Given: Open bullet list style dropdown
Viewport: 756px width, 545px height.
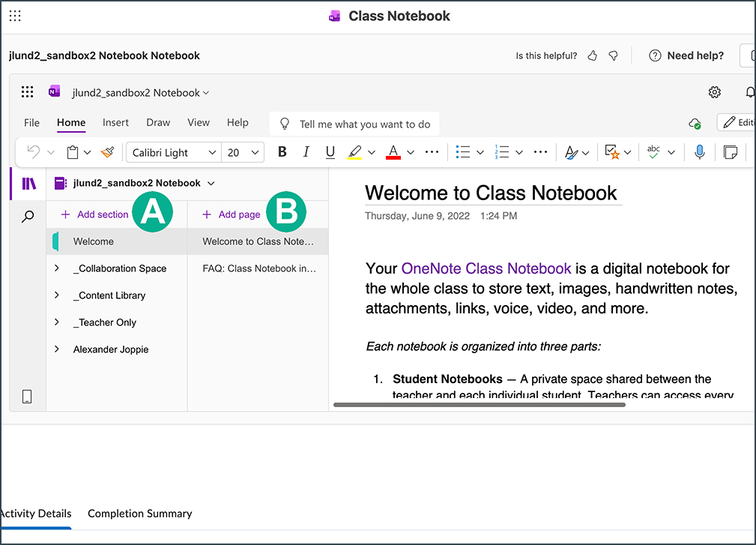Looking at the screenshot, I should [x=480, y=153].
